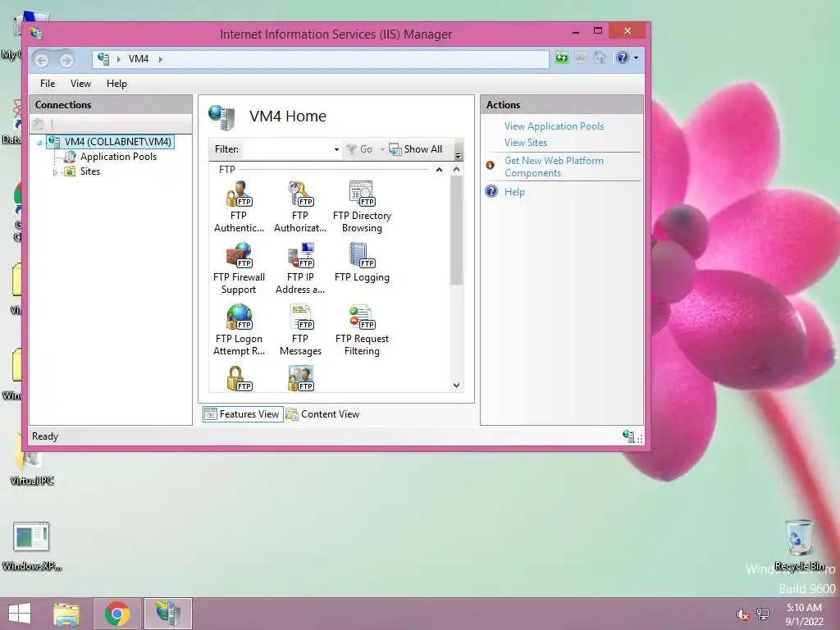Click the features list scrollbar thumb

(x=456, y=231)
